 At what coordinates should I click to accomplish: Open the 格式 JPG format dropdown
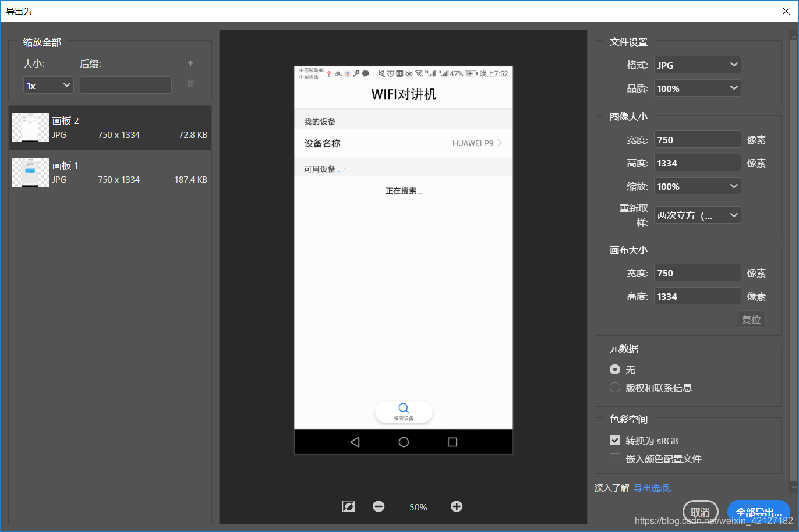(698, 65)
